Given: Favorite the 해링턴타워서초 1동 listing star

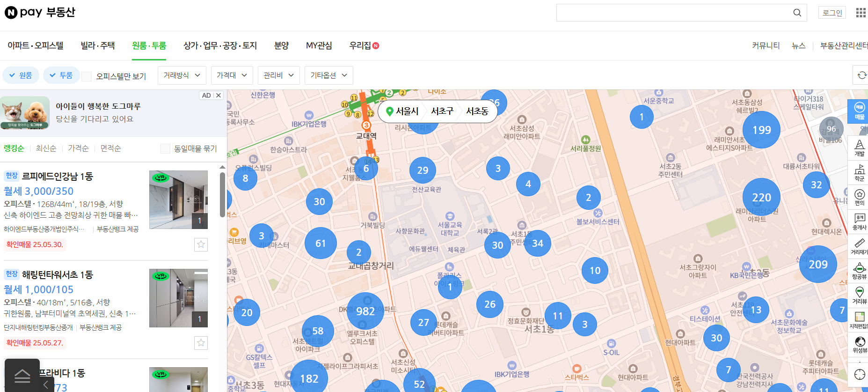Looking at the screenshot, I should pos(201,343).
